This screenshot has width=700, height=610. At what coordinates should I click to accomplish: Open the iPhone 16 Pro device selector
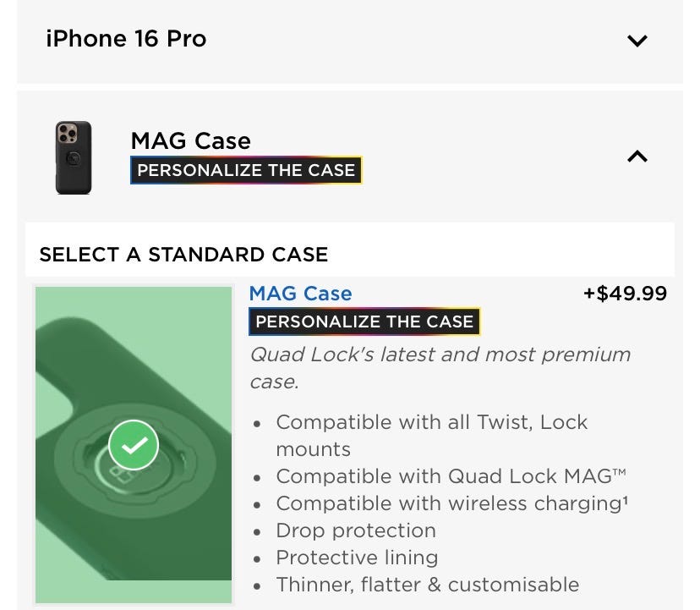point(349,40)
